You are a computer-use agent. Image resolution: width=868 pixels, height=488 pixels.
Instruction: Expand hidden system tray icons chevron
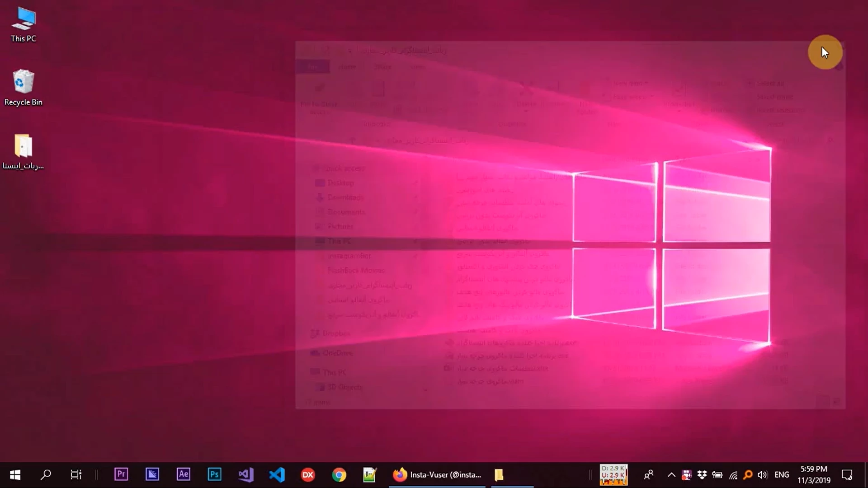(671, 474)
